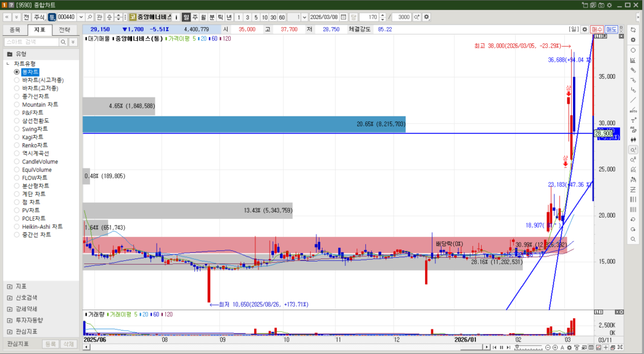
Task: Click the chart-area gear next to 매수
Action: 584,29
